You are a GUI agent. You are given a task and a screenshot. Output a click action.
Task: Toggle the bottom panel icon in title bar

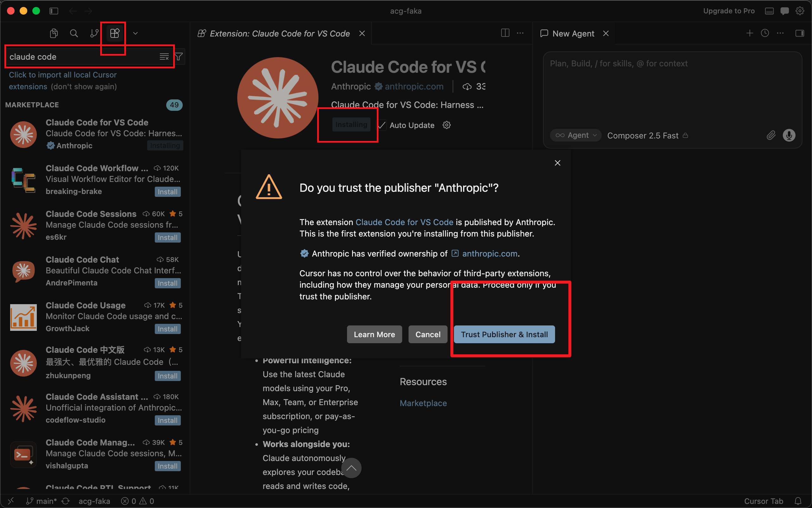(769, 11)
